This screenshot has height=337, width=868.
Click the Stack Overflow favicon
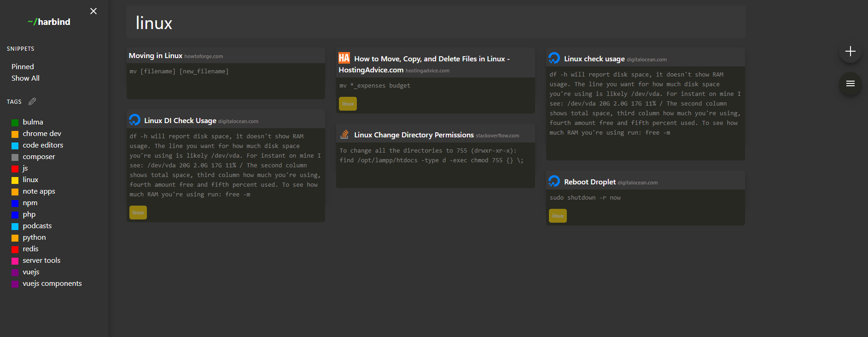tap(344, 134)
